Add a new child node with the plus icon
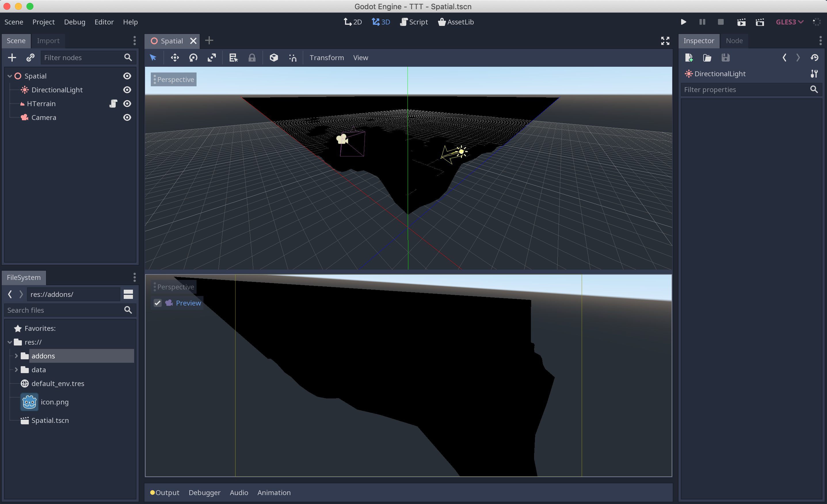This screenshot has width=827, height=504. tap(12, 57)
